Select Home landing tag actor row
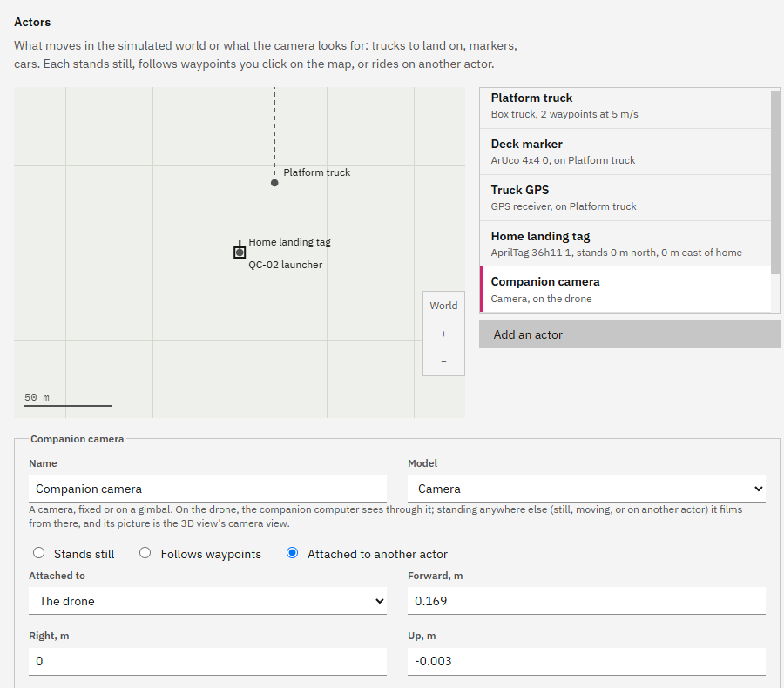This screenshot has height=688, width=784. (625, 244)
